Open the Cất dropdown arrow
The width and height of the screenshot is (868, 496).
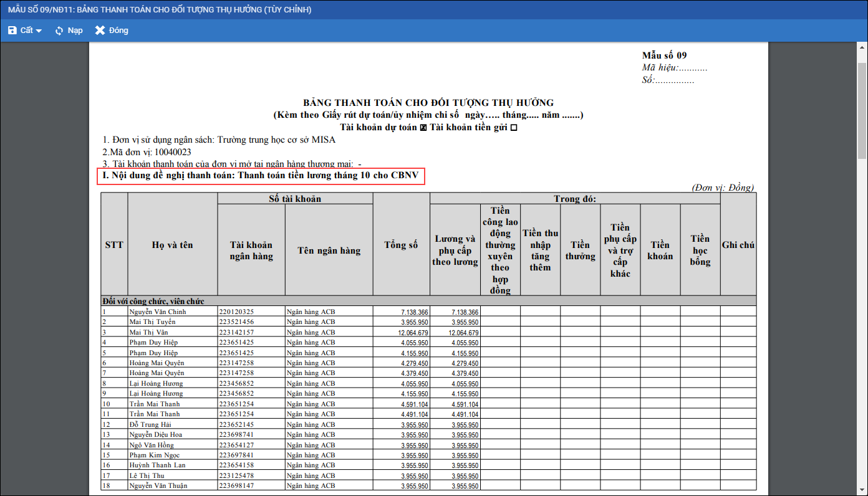pyautogui.click(x=39, y=31)
